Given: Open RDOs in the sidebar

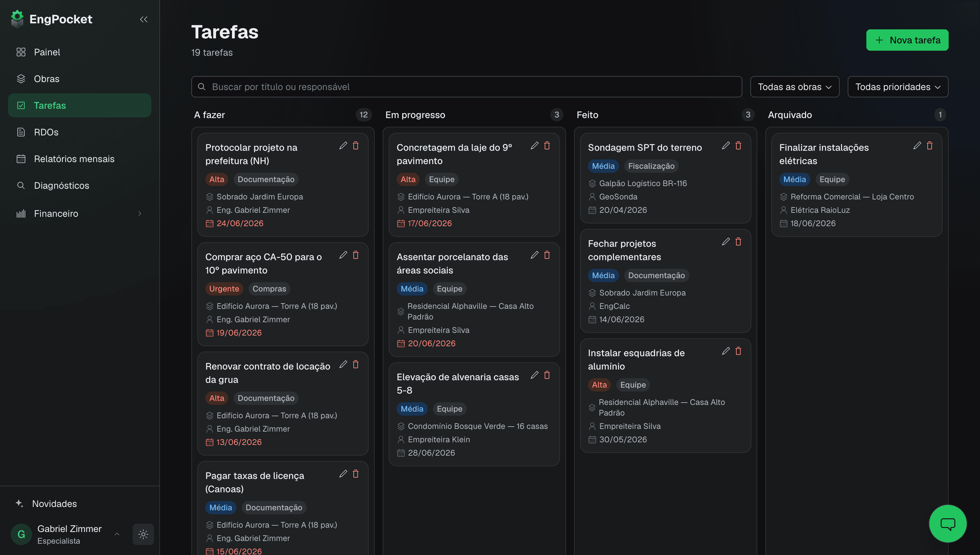Looking at the screenshot, I should (x=80, y=132).
